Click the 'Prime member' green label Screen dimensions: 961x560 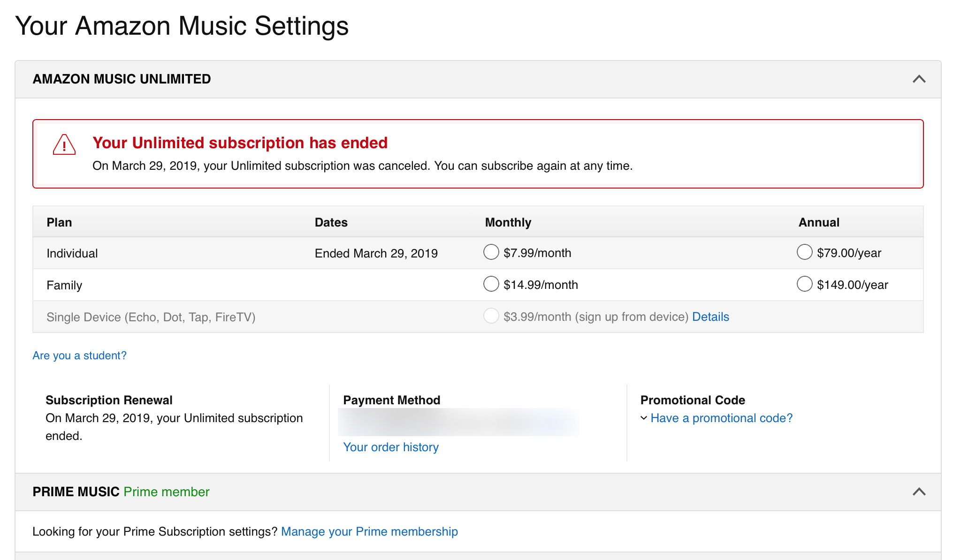(166, 492)
